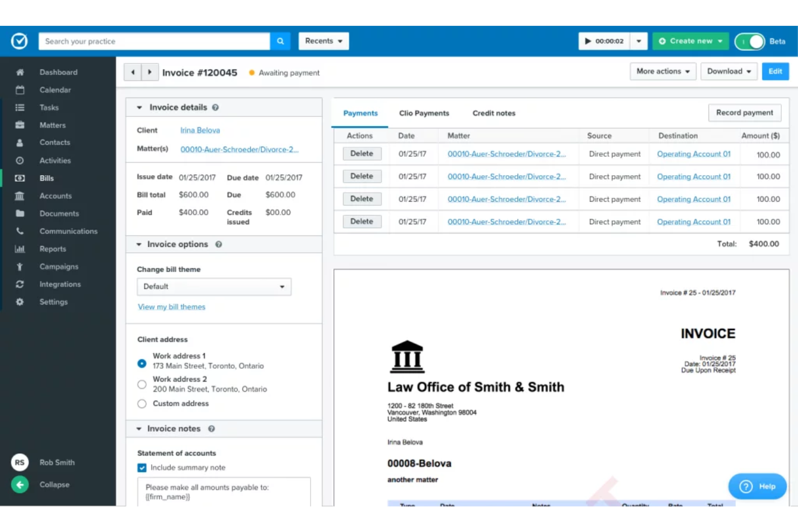
Task: Select the Work address 2 radio button
Action: [x=141, y=384]
